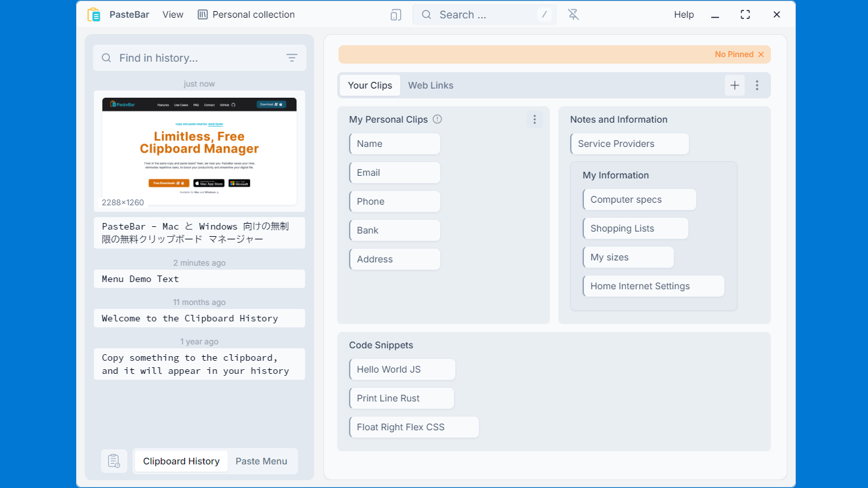Click the Search field in title bar
Screen dimensions: 868x488
coord(485,14)
